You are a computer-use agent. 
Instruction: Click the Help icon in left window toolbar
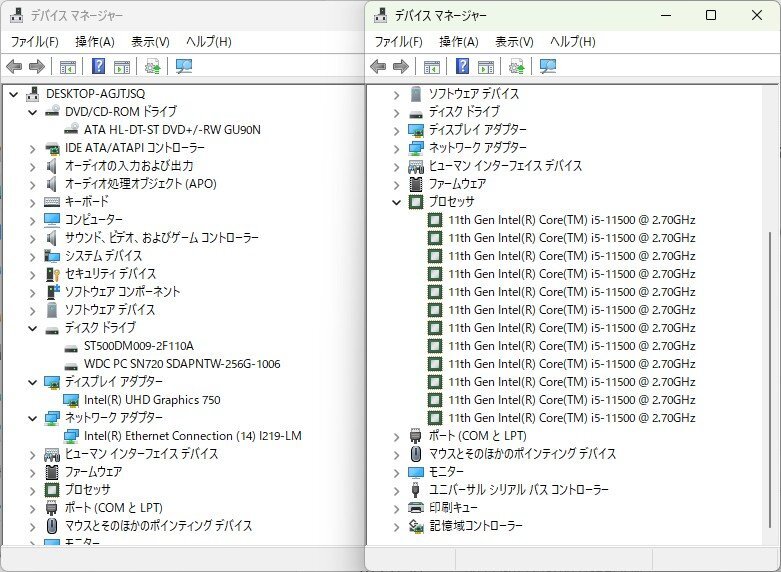(x=99, y=66)
